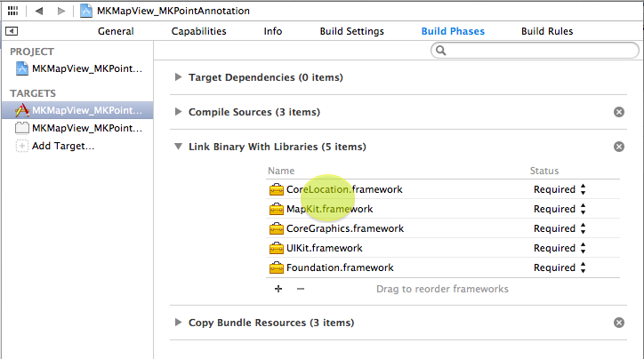Expand Copy Bundle Resources section
The height and width of the screenshot is (359, 644).
pos(179,323)
